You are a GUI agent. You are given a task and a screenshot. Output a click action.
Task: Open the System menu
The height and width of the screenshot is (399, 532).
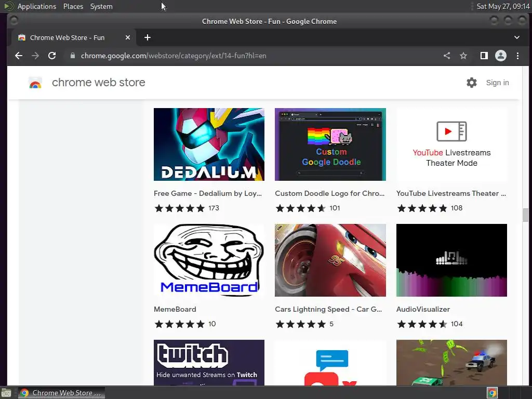pos(101,6)
